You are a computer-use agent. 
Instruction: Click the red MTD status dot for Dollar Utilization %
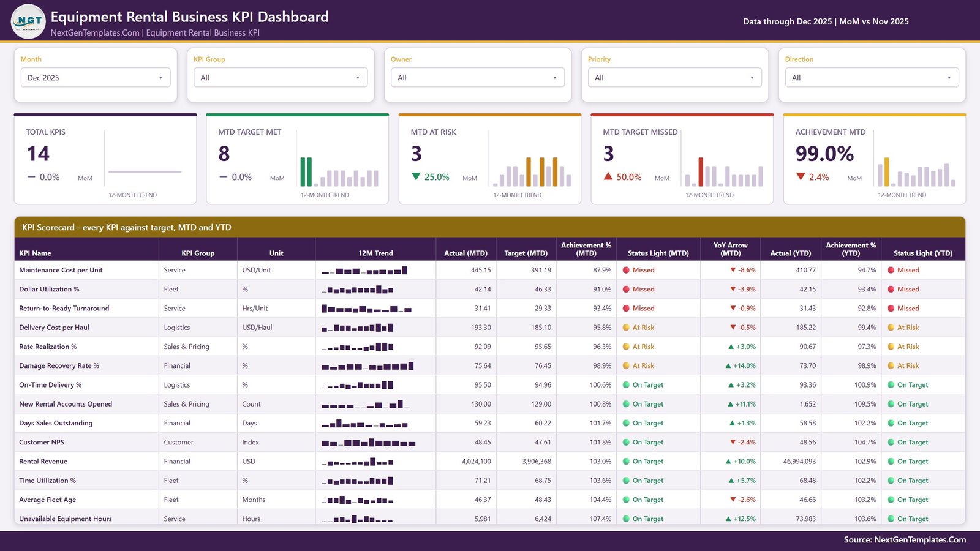coord(626,289)
